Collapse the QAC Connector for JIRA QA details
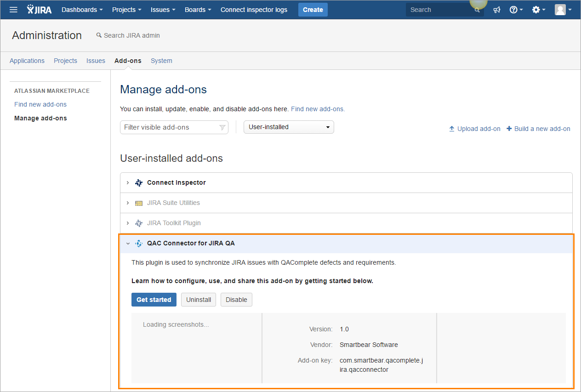 pos(128,243)
